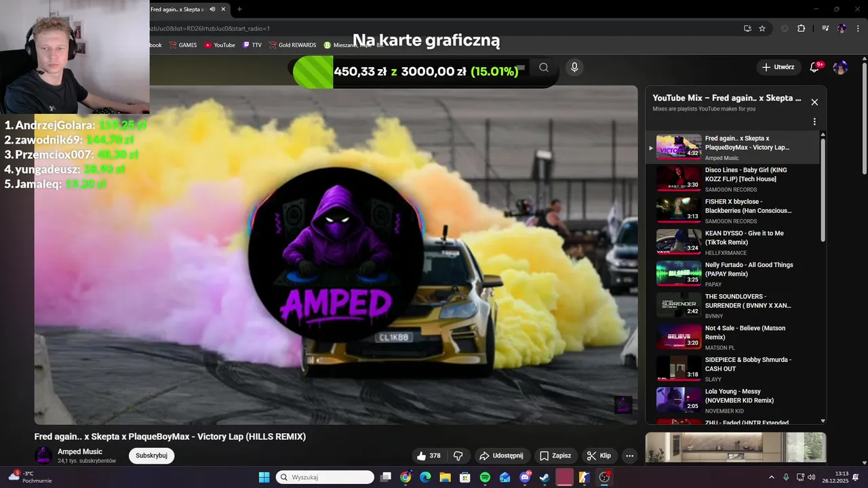Select the current Victory Lap playlist item
Screen dimensions: 868x488
[732, 147]
